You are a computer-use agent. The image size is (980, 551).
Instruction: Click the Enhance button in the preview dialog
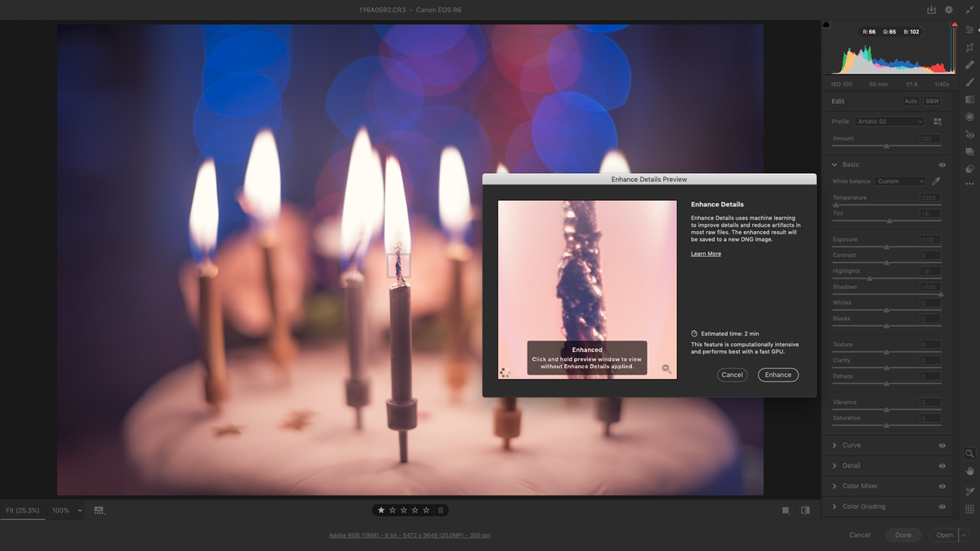(777, 375)
